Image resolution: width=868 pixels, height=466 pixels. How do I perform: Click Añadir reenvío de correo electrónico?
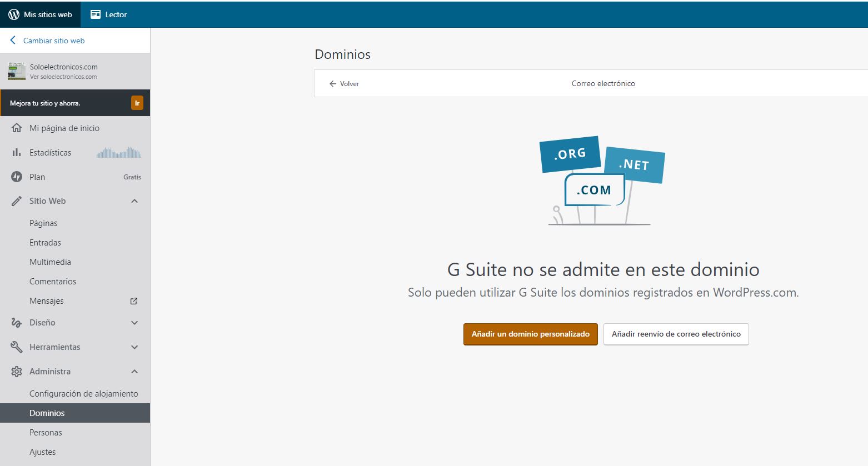[676, 334]
